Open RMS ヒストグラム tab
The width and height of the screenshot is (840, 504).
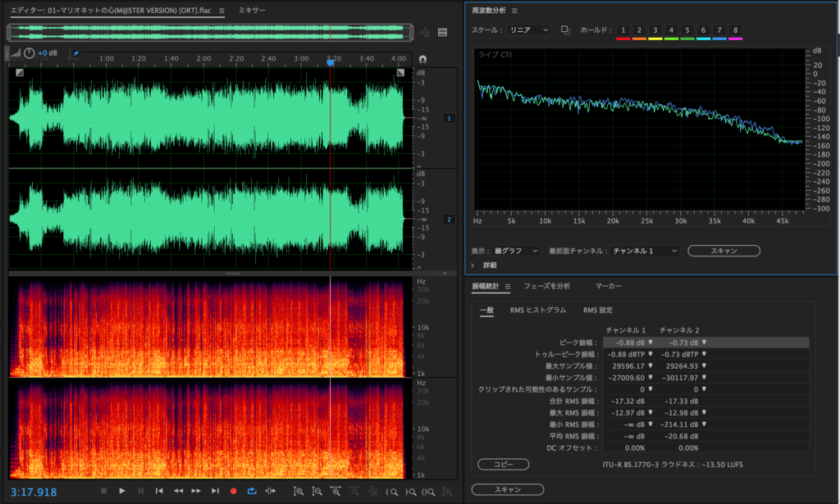(x=538, y=311)
